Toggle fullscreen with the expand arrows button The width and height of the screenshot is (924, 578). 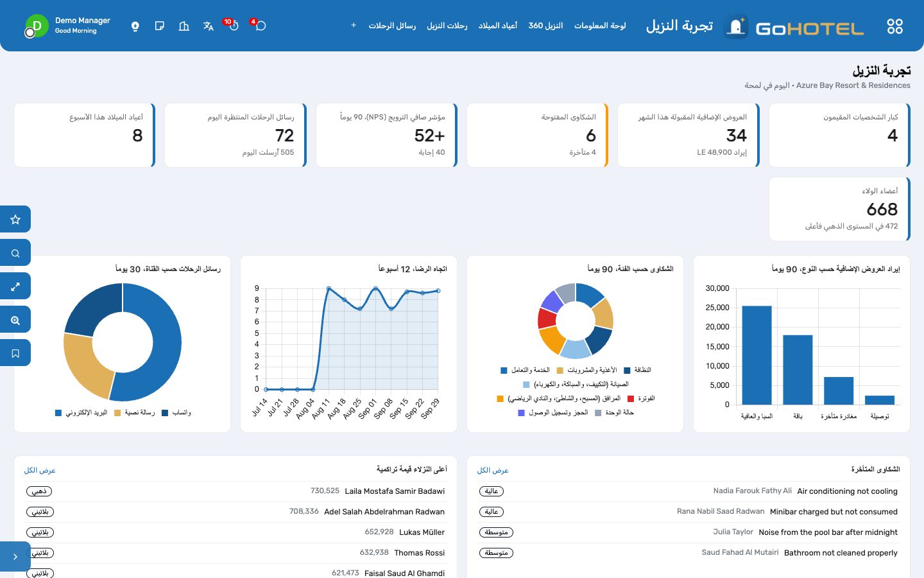pyautogui.click(x=15, y=286)
